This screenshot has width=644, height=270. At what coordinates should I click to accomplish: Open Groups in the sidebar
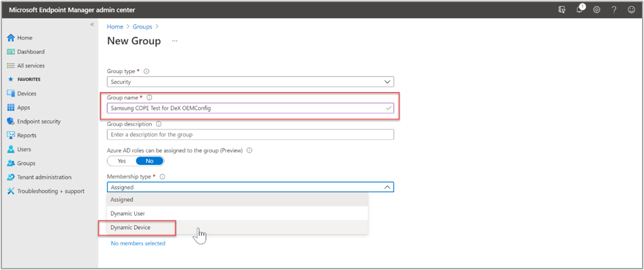[27, 164]
